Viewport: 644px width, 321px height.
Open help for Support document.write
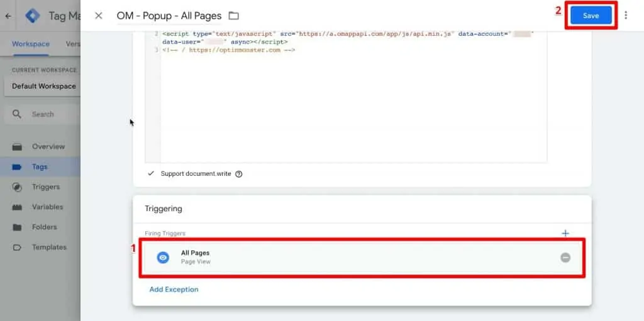click(238, 174)
